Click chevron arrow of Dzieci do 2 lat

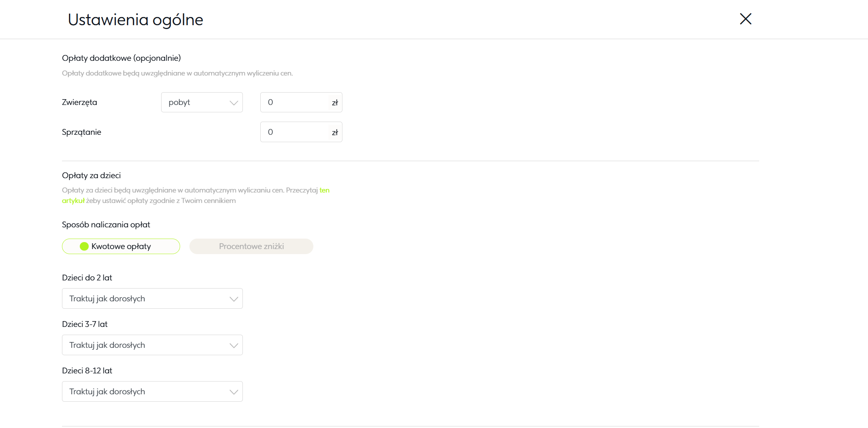(234, 299)
